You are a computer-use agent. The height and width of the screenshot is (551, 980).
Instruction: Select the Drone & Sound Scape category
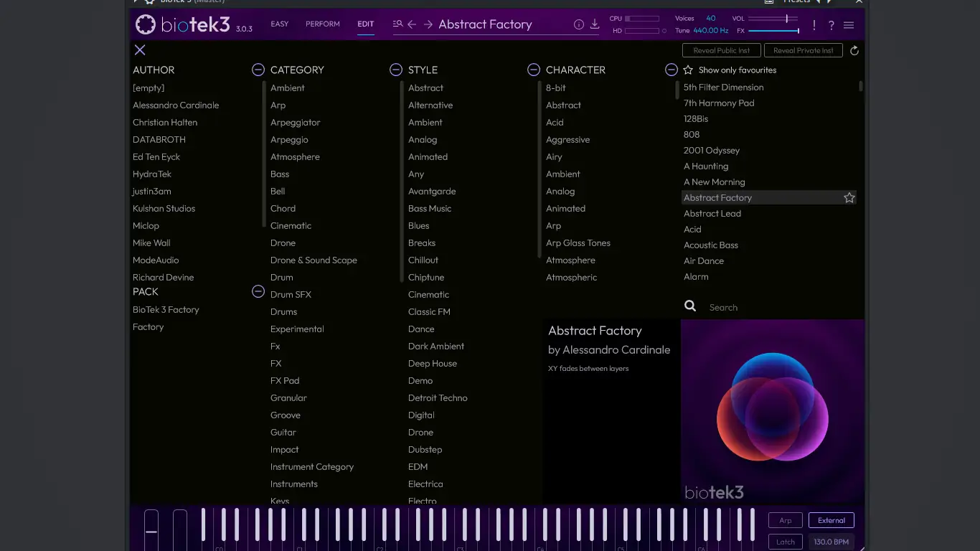pyautogui.click(x=314, y=260)
